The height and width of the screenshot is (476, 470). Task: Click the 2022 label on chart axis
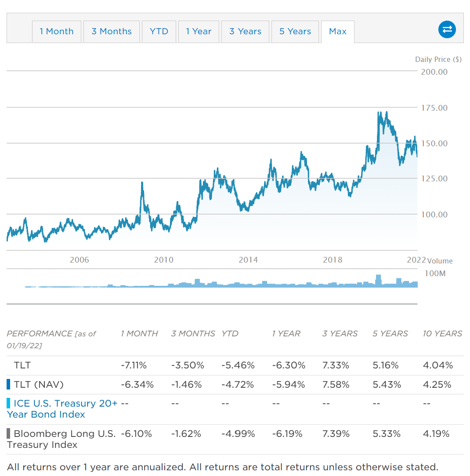coord(416,260)
